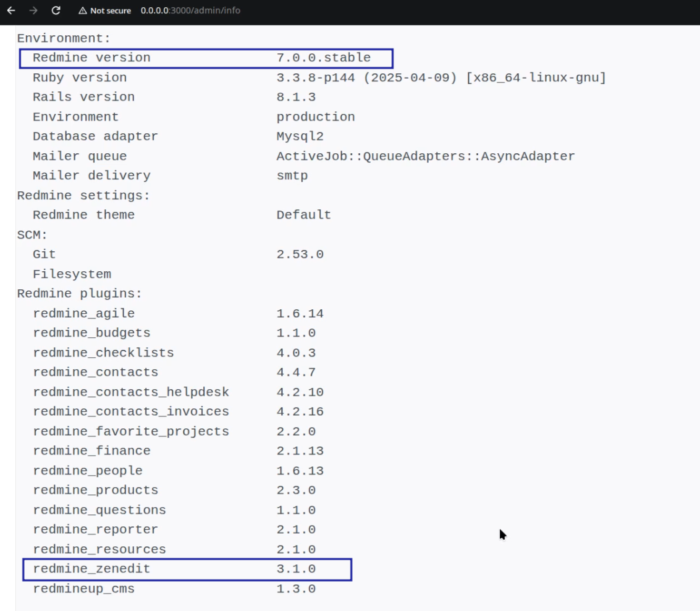Click the Not secure warning icon
The image size is (700, 611).
[x=83, y=11]
